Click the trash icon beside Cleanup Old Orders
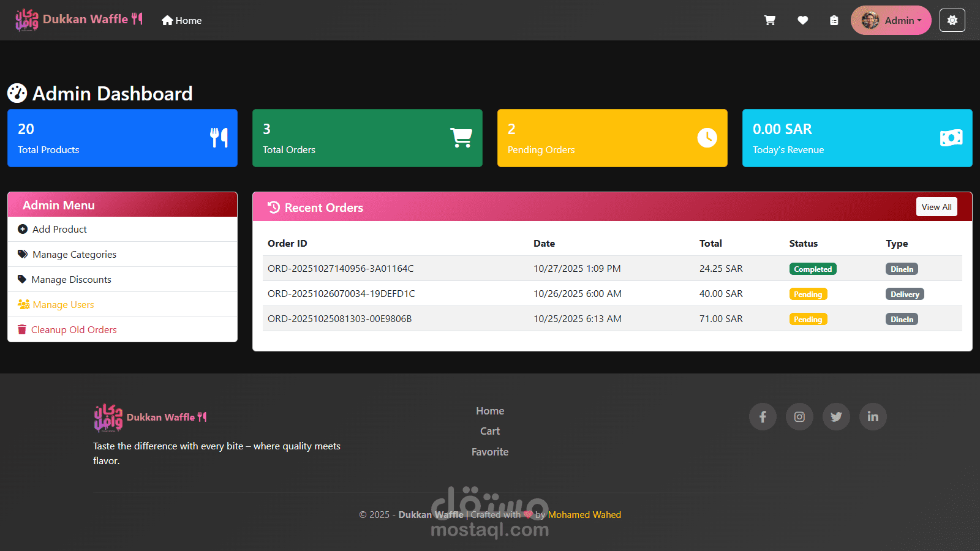Viewport: 980px width, 551px height. click(22, 329)
